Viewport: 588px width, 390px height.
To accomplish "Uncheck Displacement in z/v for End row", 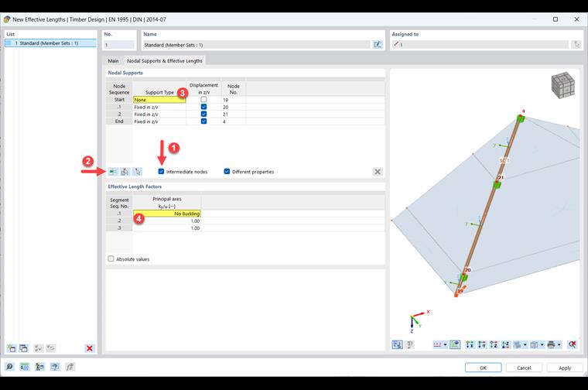I will coord(203,121).
